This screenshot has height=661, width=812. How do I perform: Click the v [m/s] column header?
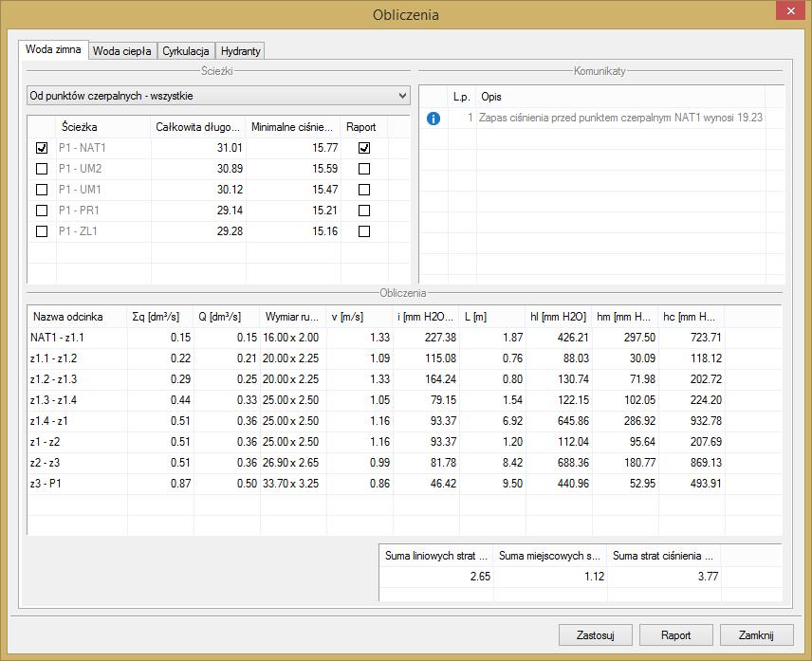[360, 317]
